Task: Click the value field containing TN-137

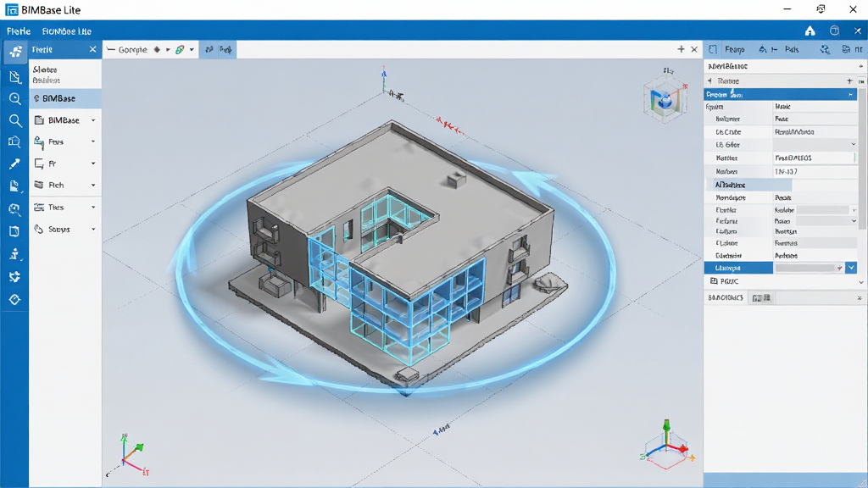Action: (815, 171)
